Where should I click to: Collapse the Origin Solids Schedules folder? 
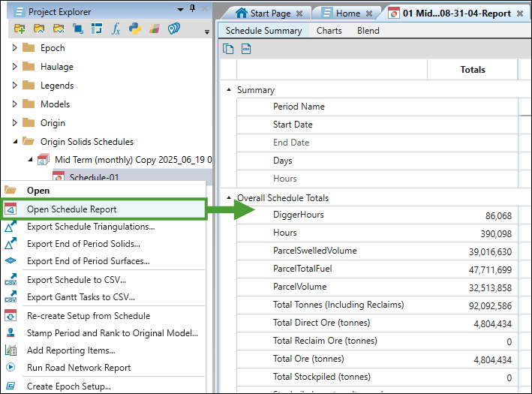point(15,141)
